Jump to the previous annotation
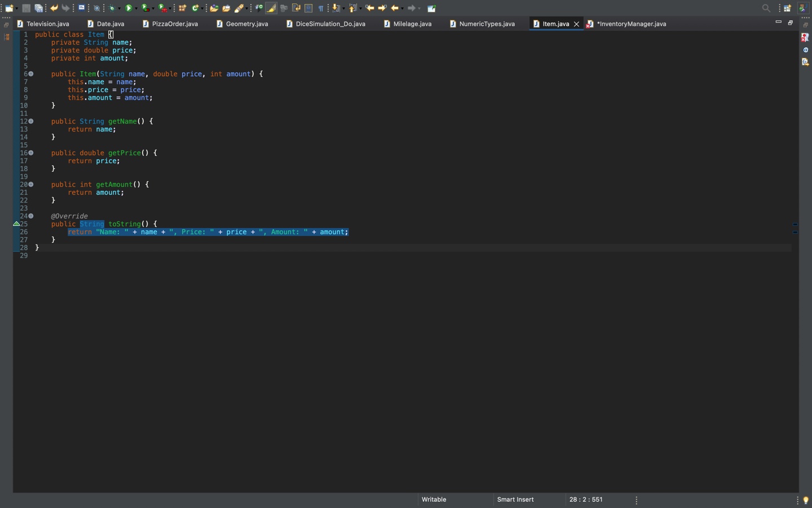 353,8
